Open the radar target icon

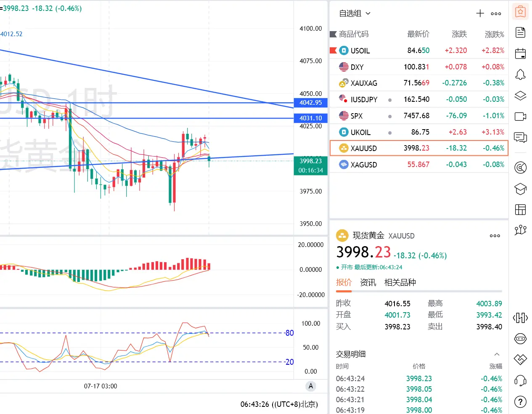pos(520,167)
